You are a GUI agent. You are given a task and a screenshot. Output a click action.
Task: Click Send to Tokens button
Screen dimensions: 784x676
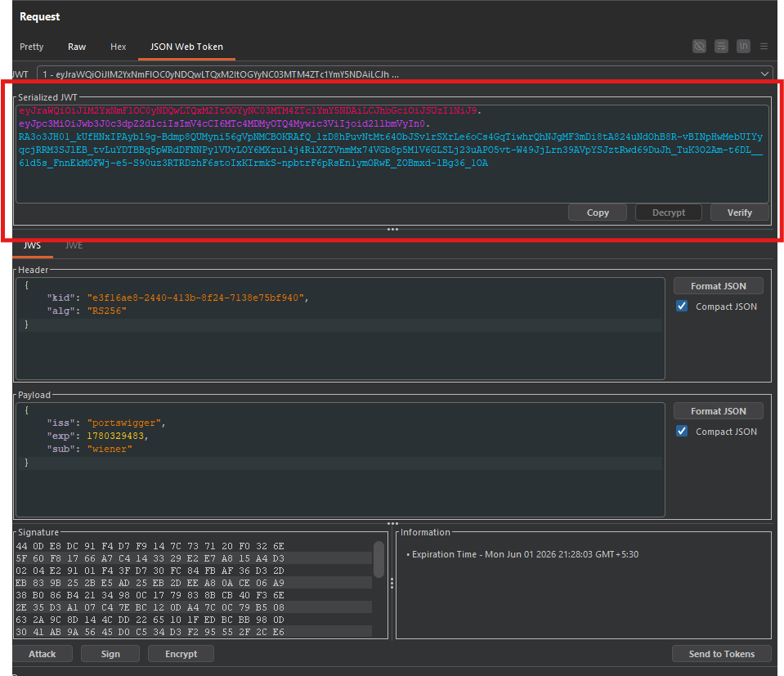722,654
